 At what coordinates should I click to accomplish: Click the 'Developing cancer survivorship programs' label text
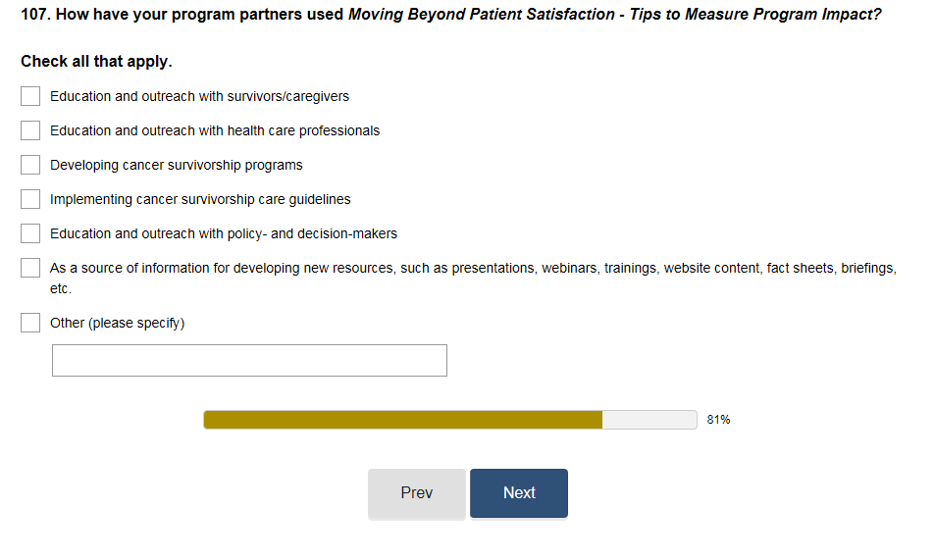click(177, 165)
